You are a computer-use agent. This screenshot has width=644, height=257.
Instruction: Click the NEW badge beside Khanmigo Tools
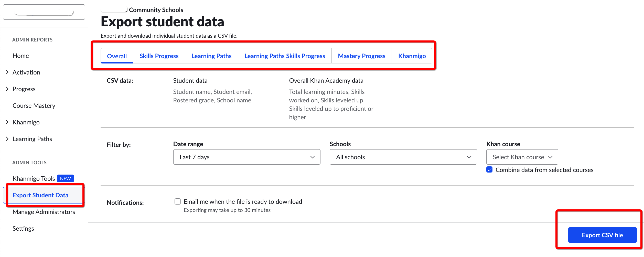tap(65, 179)
